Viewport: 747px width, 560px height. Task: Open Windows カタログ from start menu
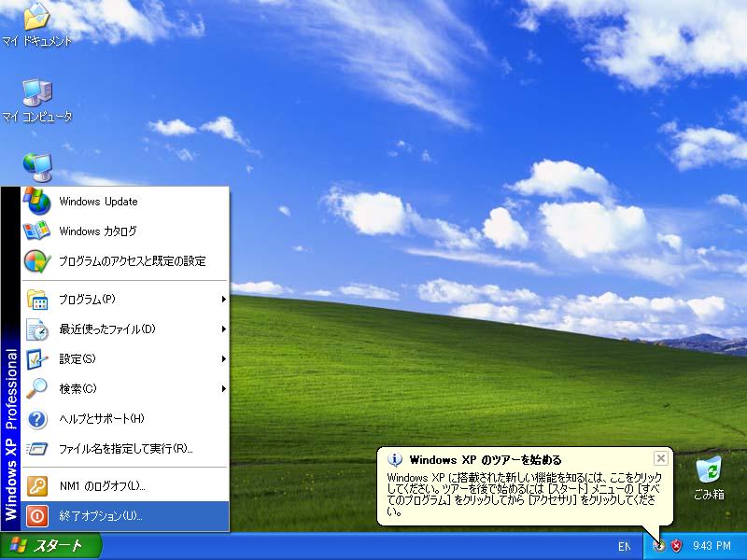[125, 231]
